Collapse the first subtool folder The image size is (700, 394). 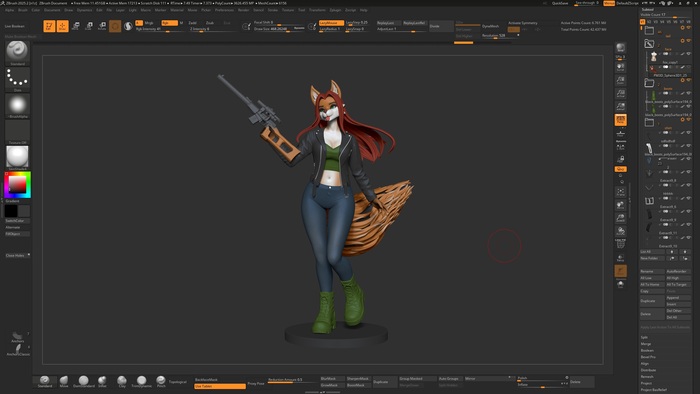pos(649,30)
